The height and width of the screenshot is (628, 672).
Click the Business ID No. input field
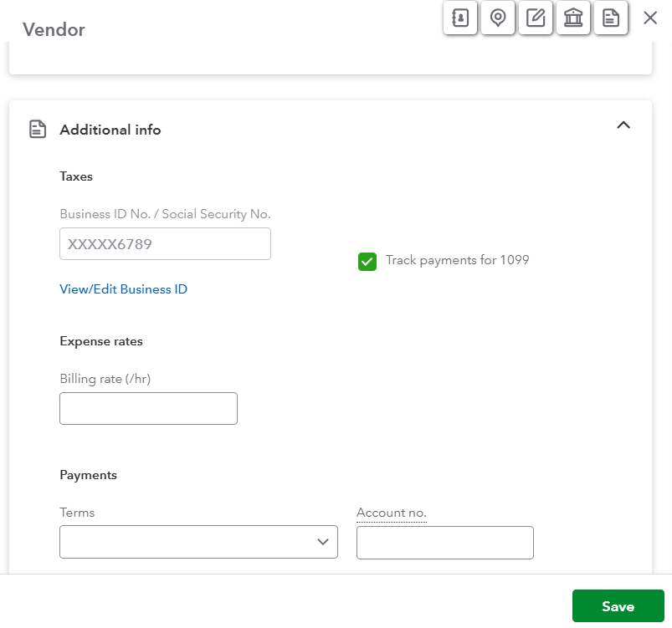165,243
